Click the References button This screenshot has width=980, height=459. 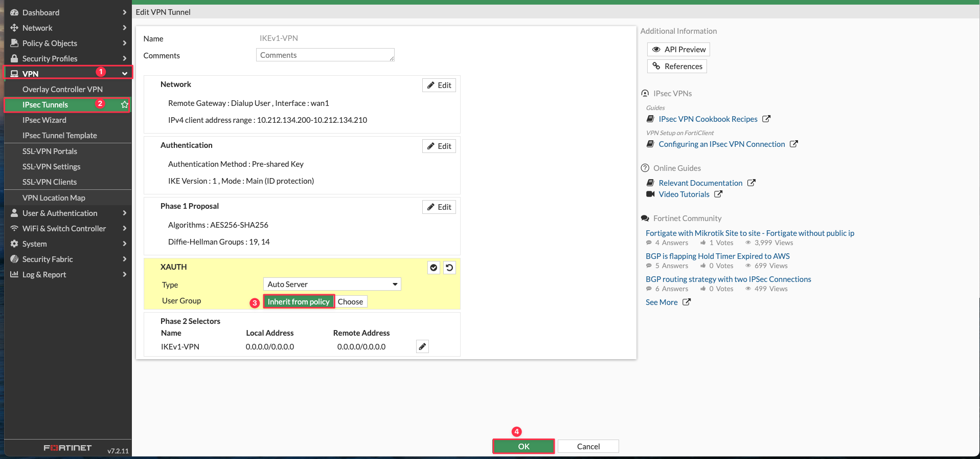pyautogui.click(x=677, y=66)
